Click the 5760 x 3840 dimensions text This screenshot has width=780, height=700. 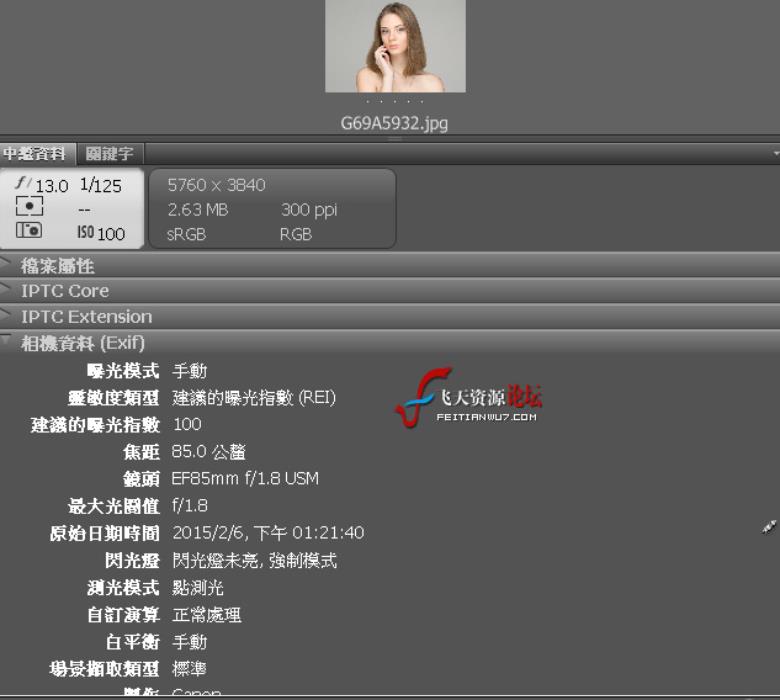216,185
